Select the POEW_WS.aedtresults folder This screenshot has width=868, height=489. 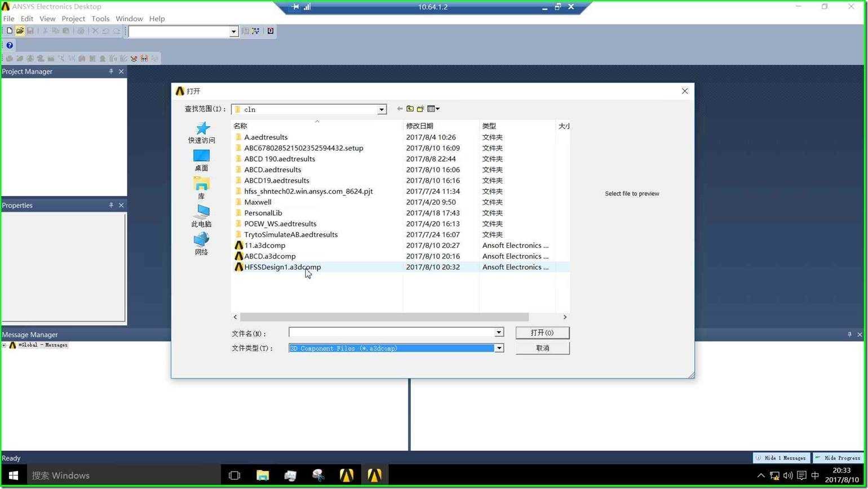(x=280, y=224)
